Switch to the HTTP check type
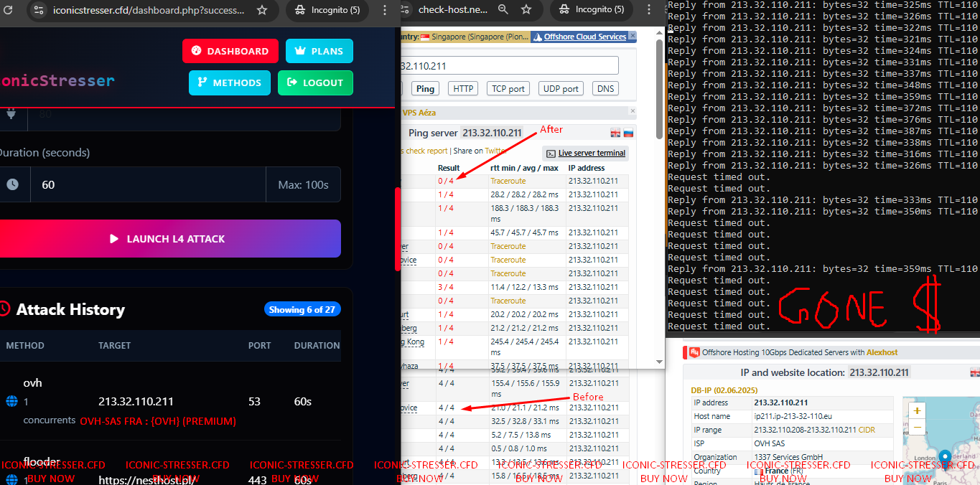Viewport: 980px width, 485px height. click(x=463, y=88)
